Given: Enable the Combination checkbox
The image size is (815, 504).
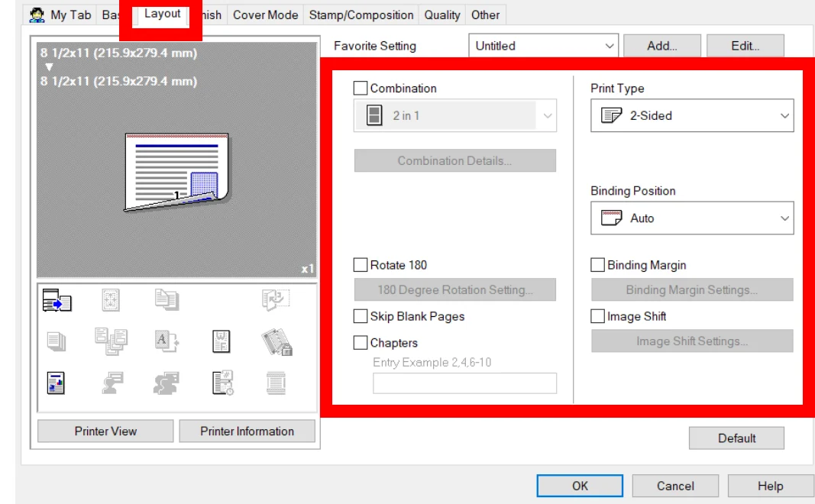Looking at the screenshot, I should coord(361,88).
